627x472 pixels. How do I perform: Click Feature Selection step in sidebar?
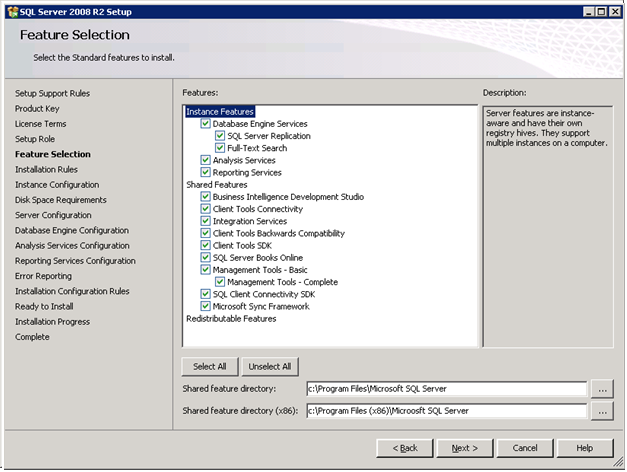pyautogui.click(x=53, y=154)
